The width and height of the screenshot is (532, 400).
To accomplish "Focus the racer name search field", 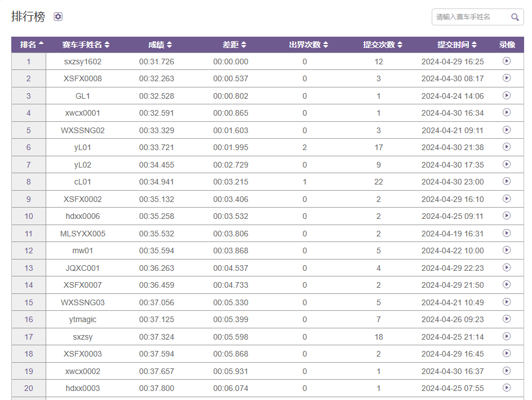I will coord(471,17).
